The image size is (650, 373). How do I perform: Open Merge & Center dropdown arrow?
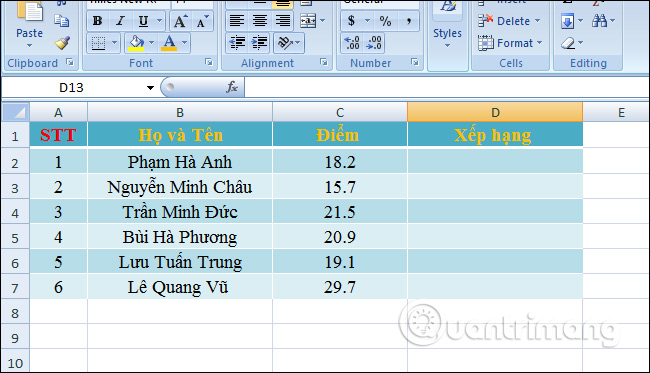pyautogui.click(x=323, y=21)
